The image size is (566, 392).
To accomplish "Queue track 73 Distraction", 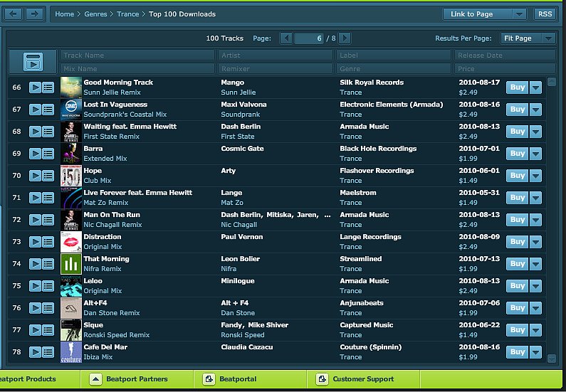I will (48, 242).
